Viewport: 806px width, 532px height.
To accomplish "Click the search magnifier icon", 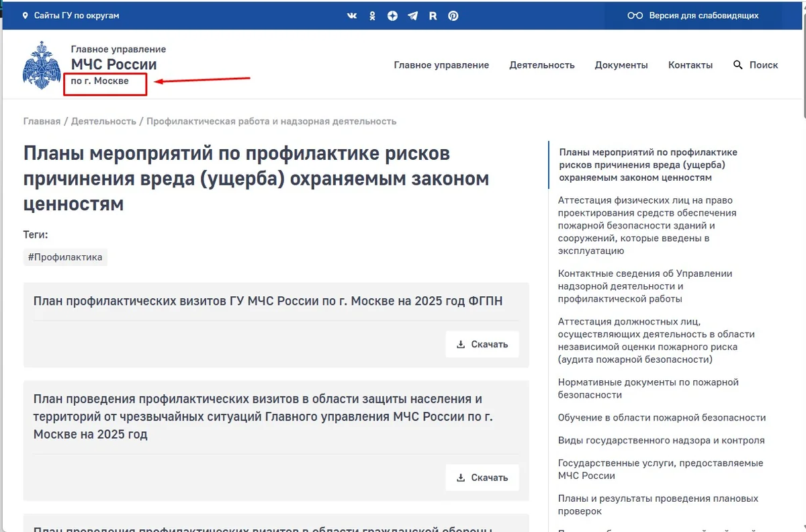I will pyautogui.click(x=738, y=65).
